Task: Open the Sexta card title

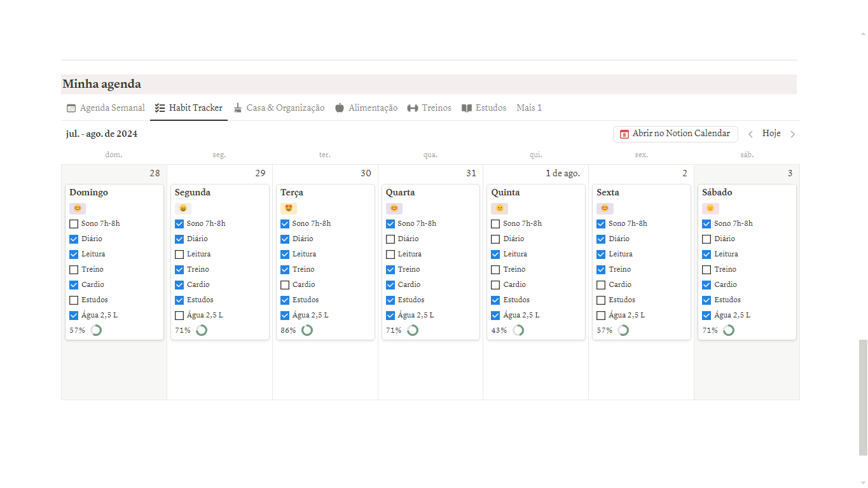Action: 608,193
